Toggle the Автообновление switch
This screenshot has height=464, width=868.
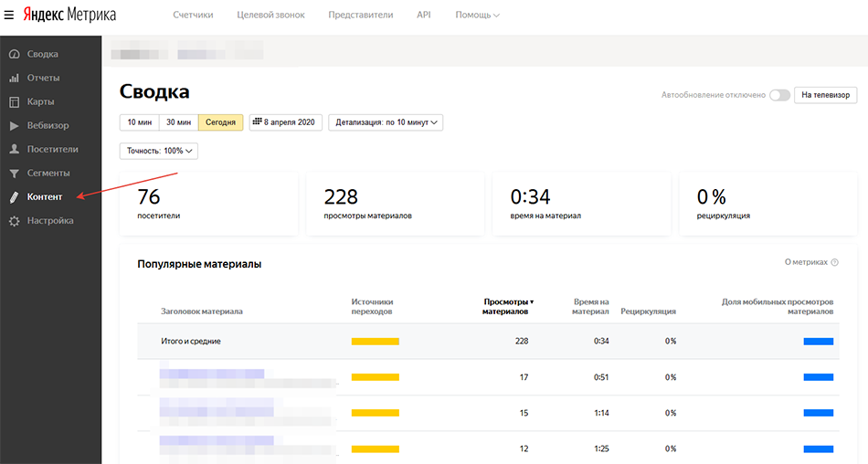(x=779, y=95)
